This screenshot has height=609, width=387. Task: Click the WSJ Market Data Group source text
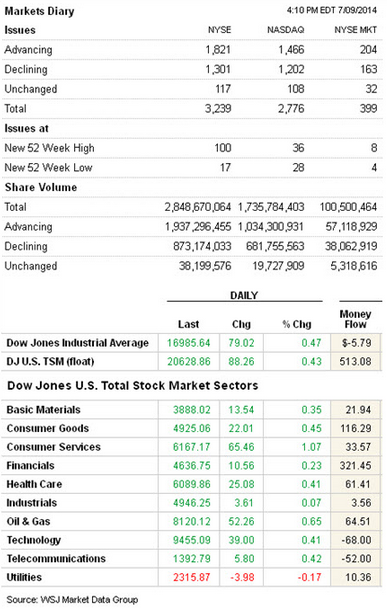coord(89,600)
